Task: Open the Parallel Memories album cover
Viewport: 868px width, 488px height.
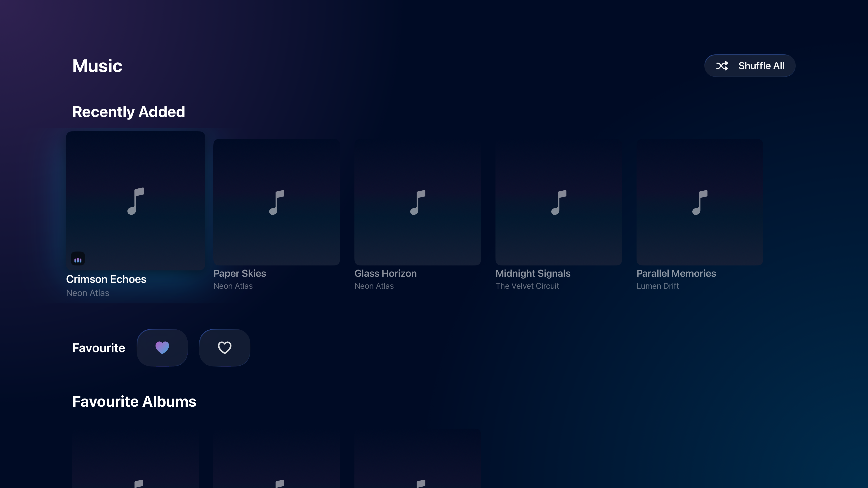Action: click(700, 202)
